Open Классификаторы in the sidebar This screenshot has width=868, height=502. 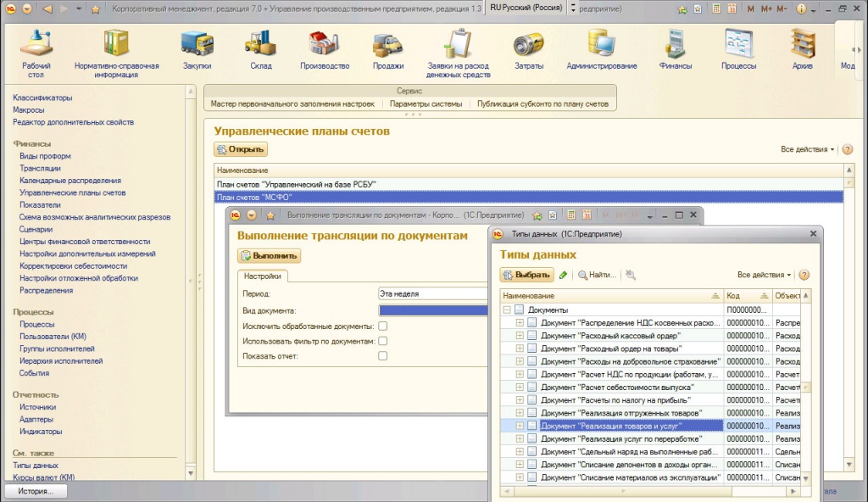point(42,98)
